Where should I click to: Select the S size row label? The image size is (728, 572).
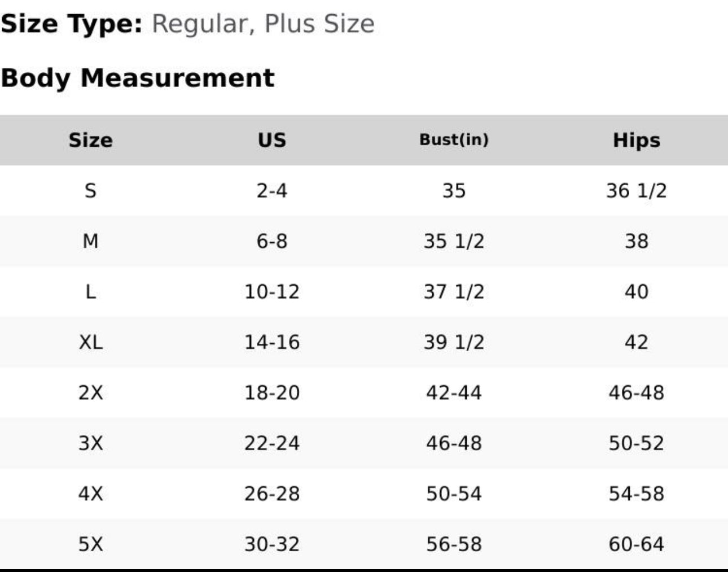tap(90, 191)
